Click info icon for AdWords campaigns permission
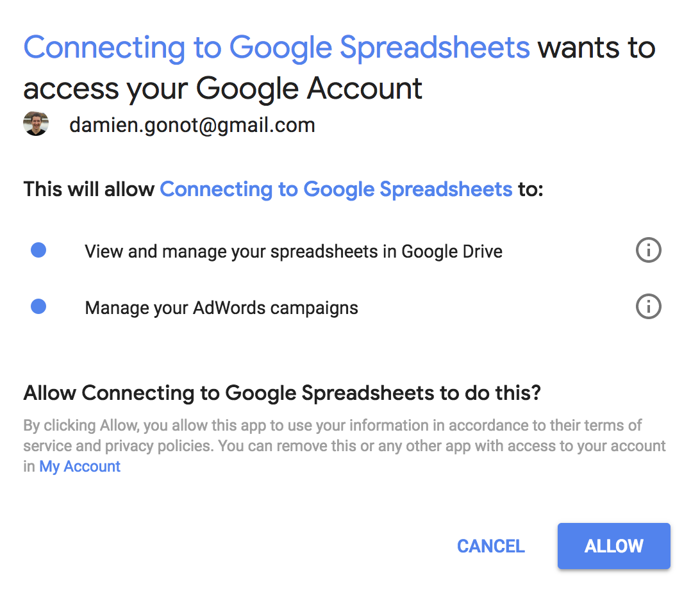 648,307
